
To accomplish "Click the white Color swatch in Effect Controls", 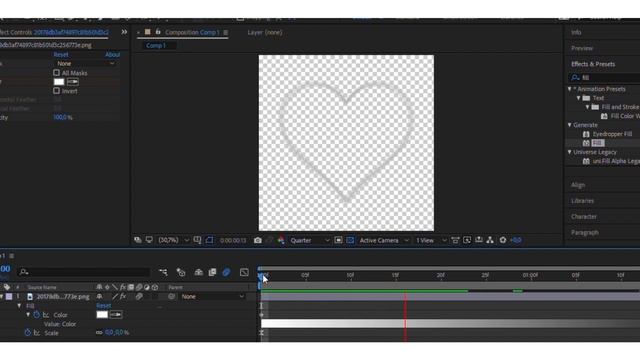I will click(x=59, y=82).
